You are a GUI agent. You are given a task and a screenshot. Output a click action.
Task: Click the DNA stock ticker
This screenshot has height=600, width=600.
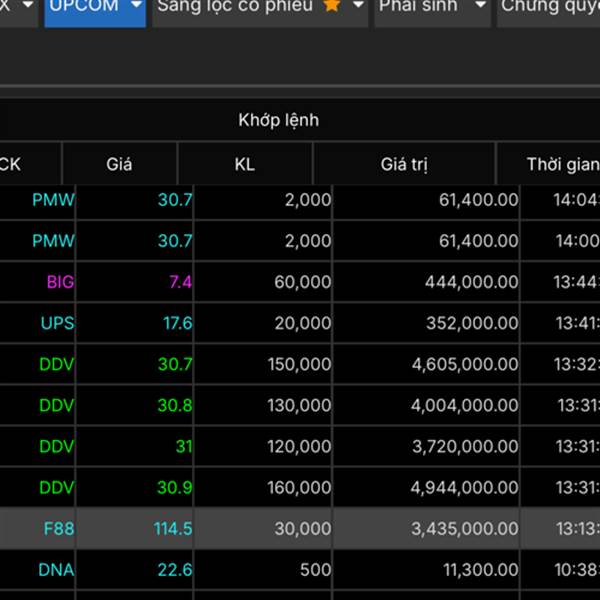pos(56,570)
